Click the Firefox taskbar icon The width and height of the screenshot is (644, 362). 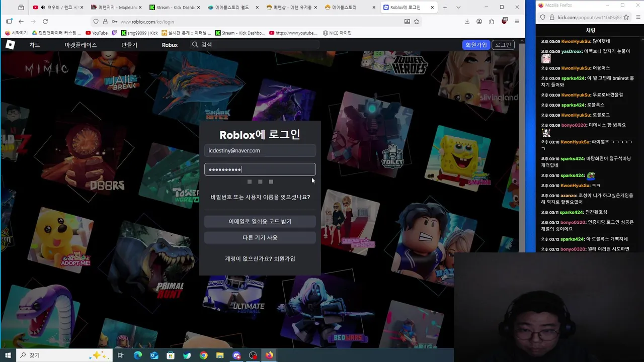coord(269,355)
